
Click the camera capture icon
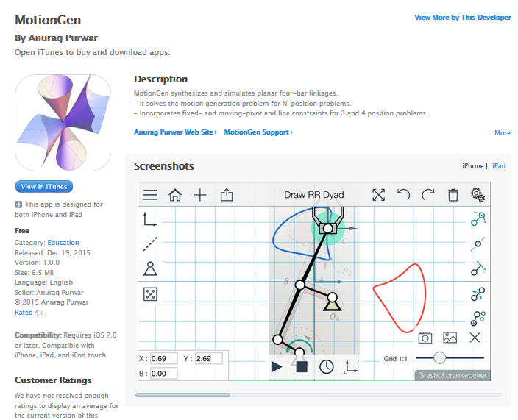pos(425,338)
